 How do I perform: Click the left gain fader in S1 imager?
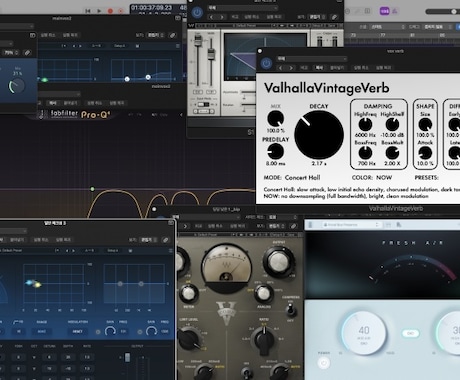(x=198, y=41)
